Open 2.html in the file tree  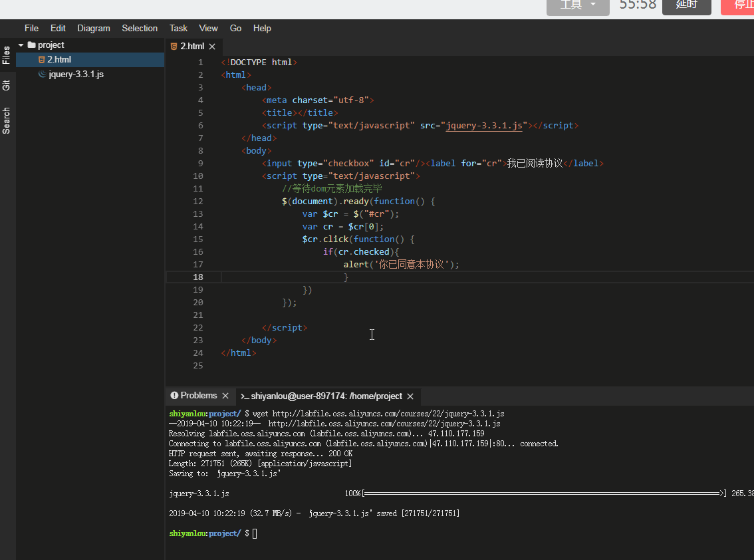(90, 60)
